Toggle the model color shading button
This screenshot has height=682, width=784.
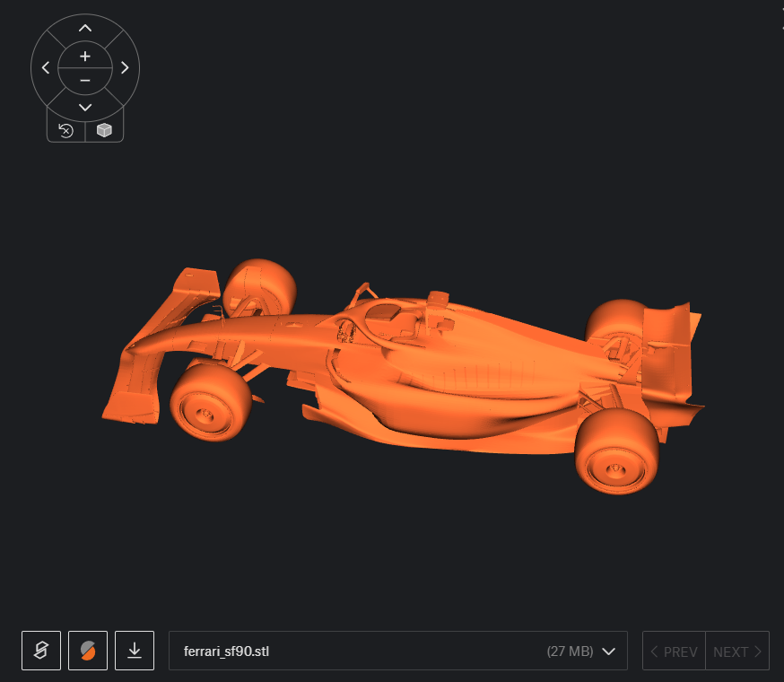[88, 651]
